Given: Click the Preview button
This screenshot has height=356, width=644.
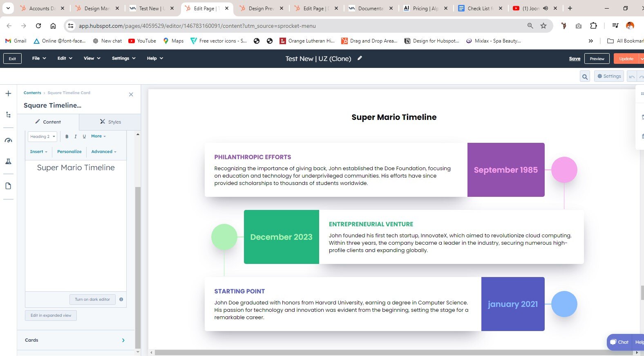Looking at the screenshot, I should (x=597, y=59).
